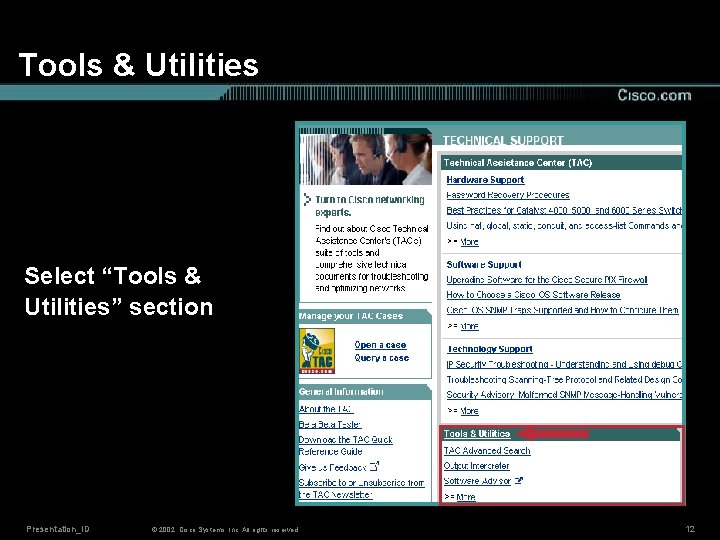Click external-link icon beside Software Advisor
This screenshot has width=720, height=540.
click(519, 481)
